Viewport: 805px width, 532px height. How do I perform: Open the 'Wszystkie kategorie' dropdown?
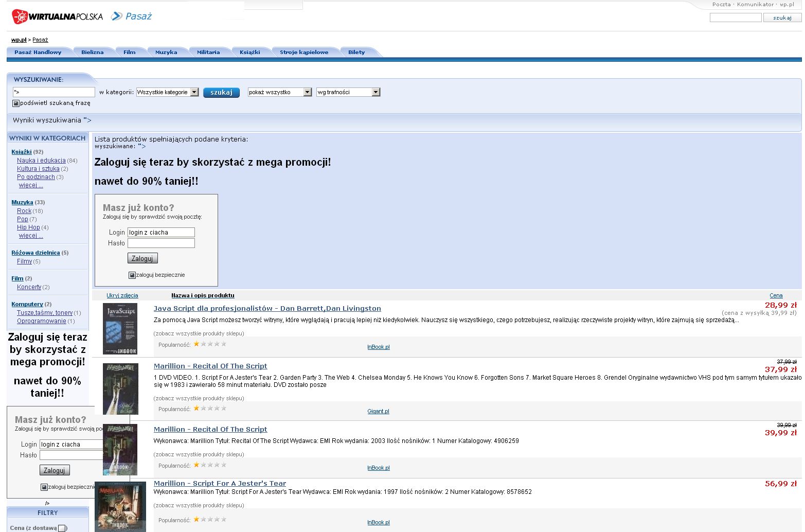(167, 92)
